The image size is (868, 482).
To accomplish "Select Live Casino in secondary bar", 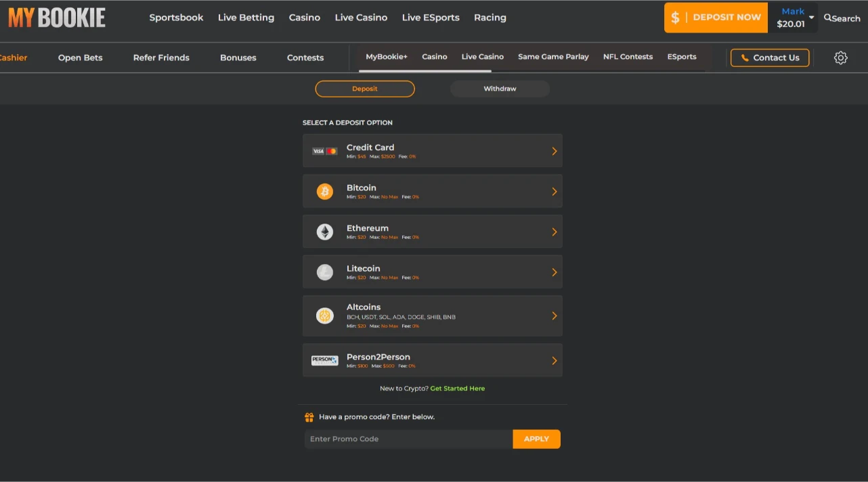I will point(483,57).
